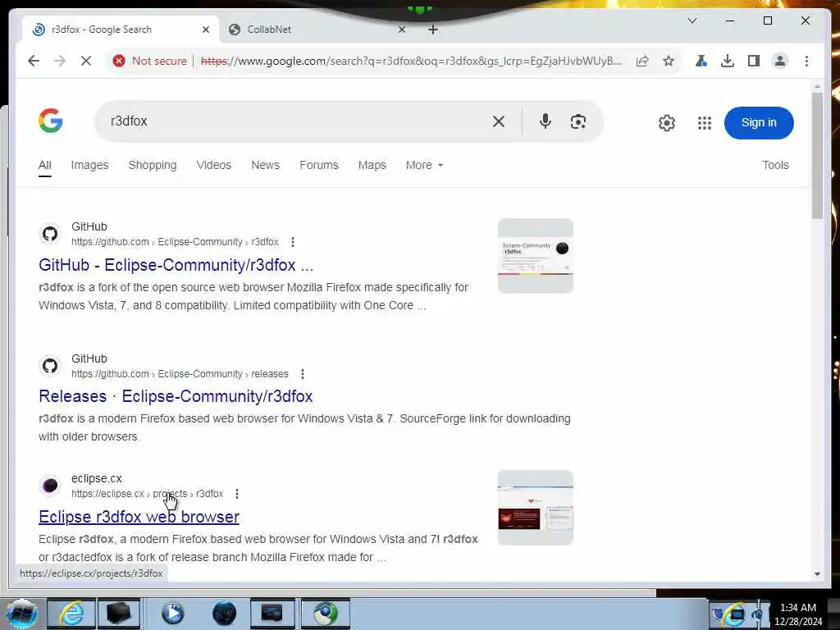Screen dimensions: 840x630
Task: Open options for GitHub releases result
Action: click(x=303, y=374)
